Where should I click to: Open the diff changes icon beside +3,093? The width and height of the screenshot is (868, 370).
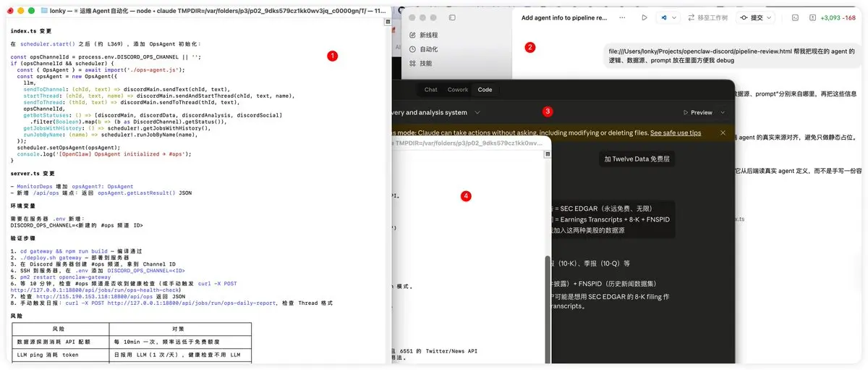pos(812,17)
